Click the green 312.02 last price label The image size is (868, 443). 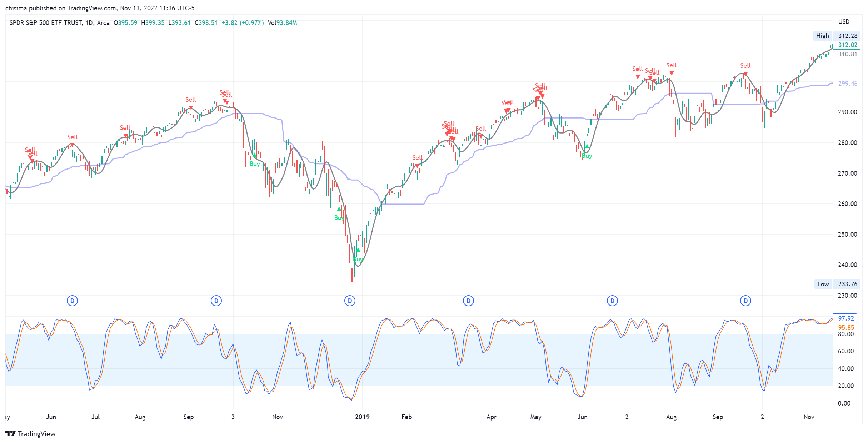point(847,45)
